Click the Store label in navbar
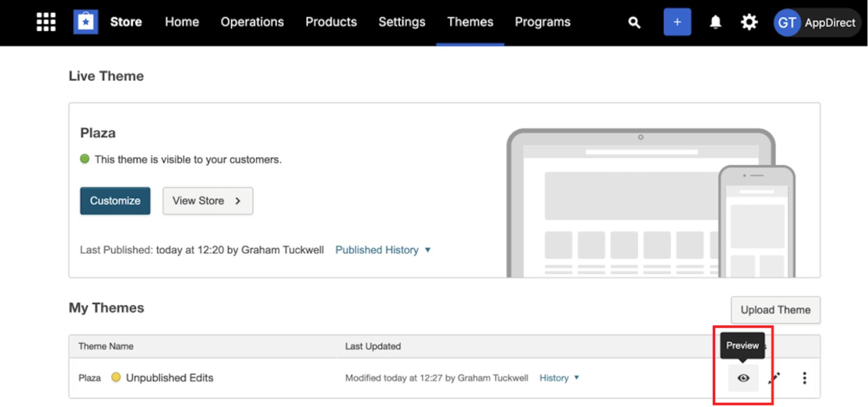 tap(126, 22)
